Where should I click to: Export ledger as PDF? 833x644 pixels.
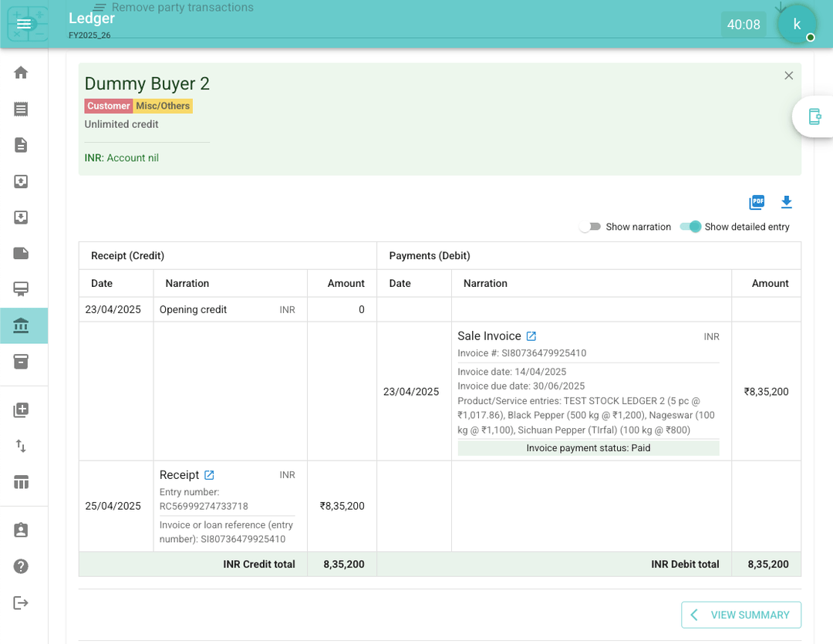click(757, 202)
